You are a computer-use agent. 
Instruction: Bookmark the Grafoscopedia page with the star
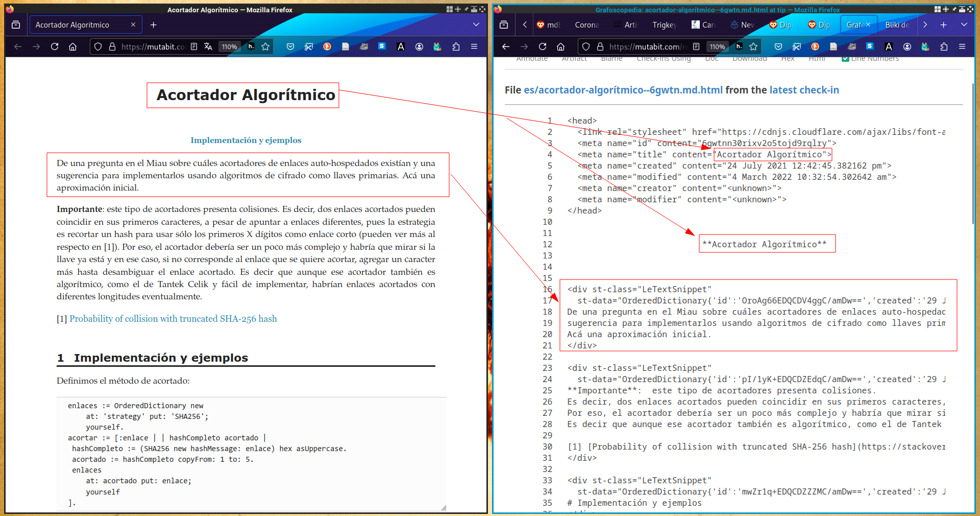(753, 46)
